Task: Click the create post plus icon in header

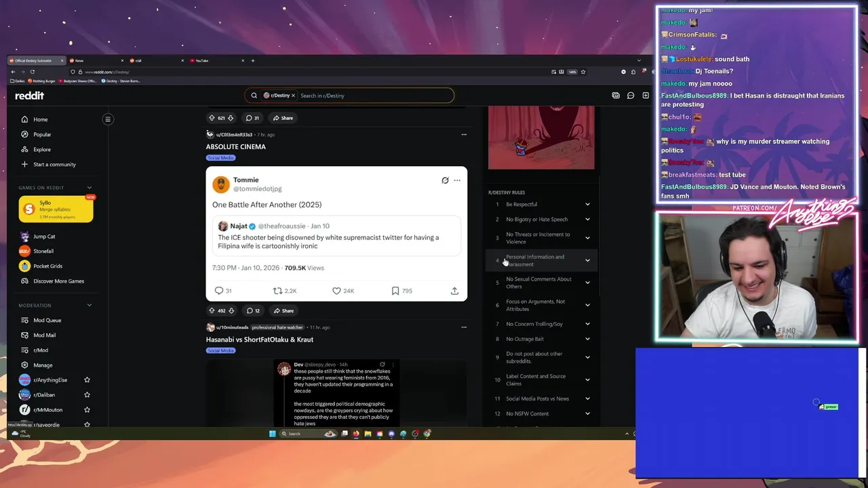Action: pyautogui.click(x=646, y=96)
